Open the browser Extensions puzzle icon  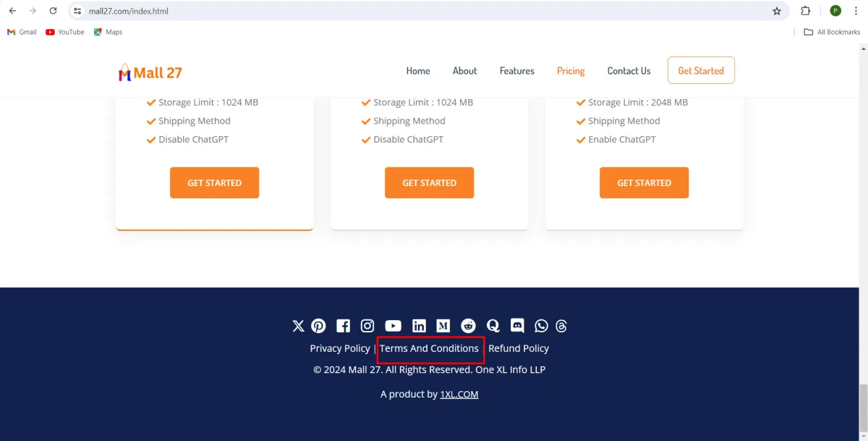point(806,11)
